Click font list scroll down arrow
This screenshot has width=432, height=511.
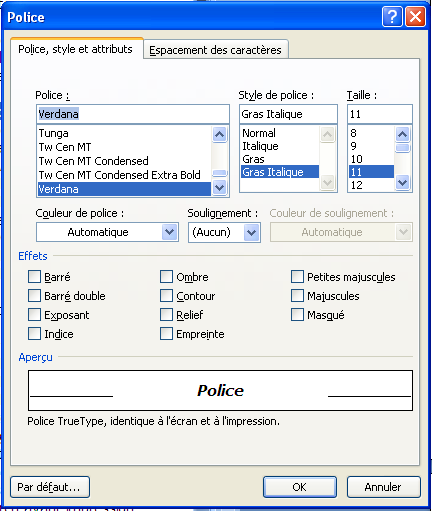click(219, 188)
